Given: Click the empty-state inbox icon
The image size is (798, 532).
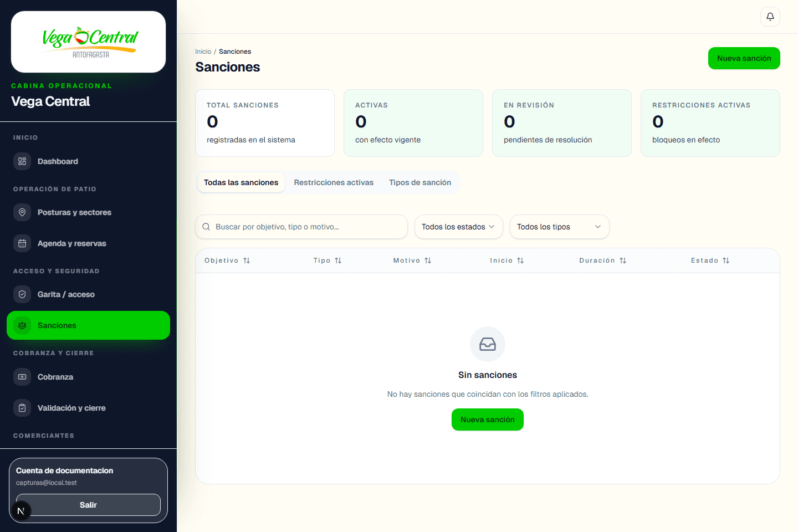Looking at the screenshot, I should click(x=488, y=344).
